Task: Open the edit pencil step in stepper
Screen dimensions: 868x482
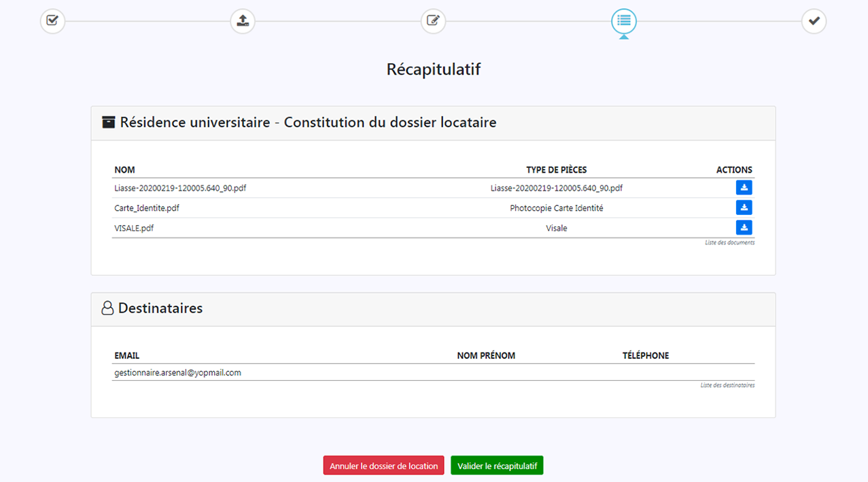Action: point(433,21)
